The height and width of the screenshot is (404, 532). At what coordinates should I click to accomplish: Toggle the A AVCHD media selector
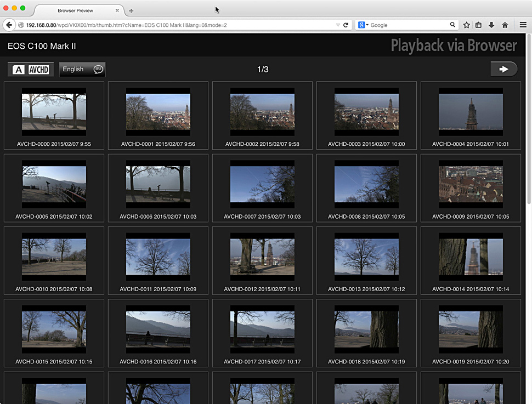click(31, 70)
